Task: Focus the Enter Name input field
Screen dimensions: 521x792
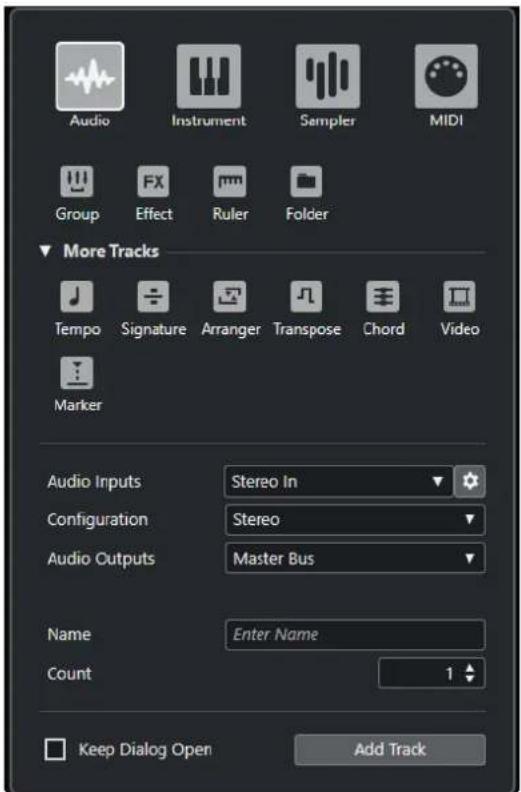Action: 355,634
